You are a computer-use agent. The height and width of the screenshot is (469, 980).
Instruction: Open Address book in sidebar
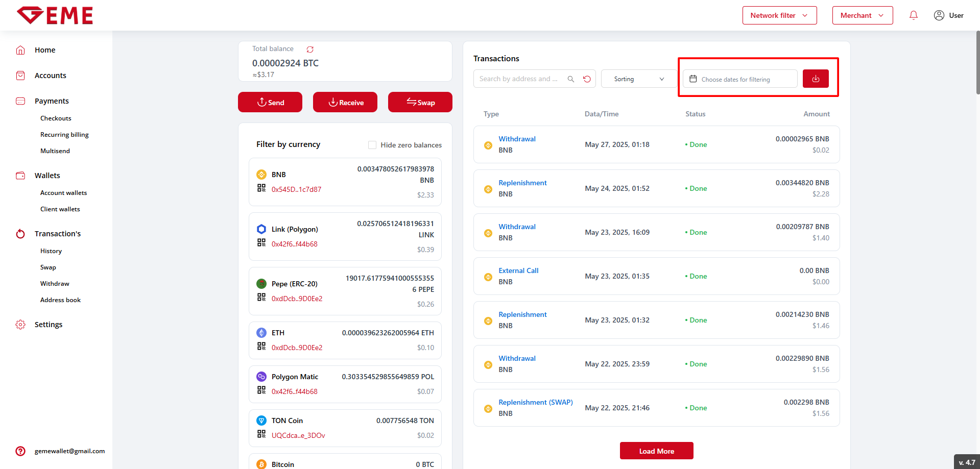coord(60,300)
